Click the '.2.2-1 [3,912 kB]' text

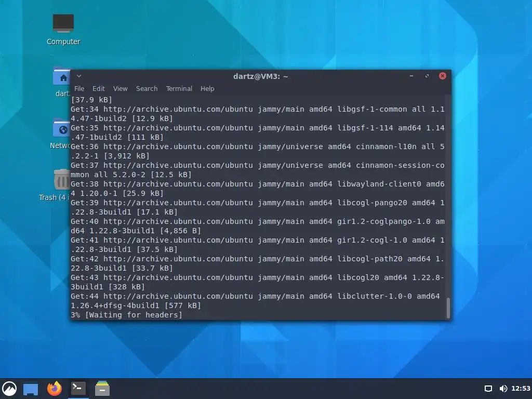(x=110, y=156)
